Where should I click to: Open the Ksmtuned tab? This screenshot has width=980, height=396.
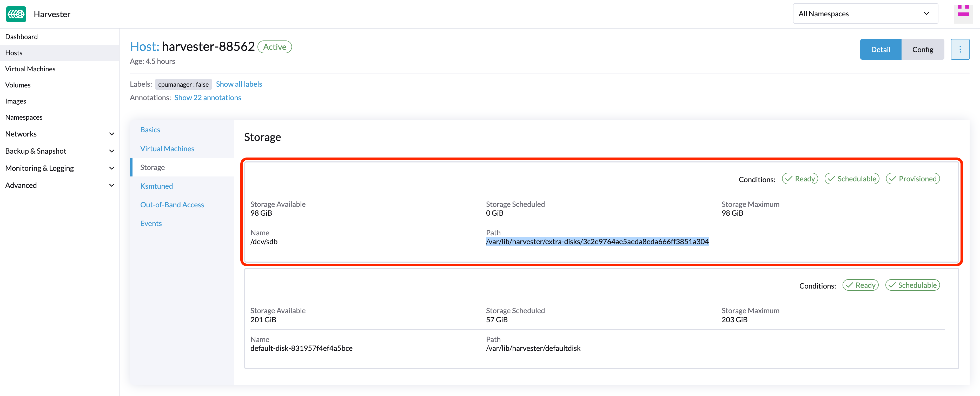[156, 186]
